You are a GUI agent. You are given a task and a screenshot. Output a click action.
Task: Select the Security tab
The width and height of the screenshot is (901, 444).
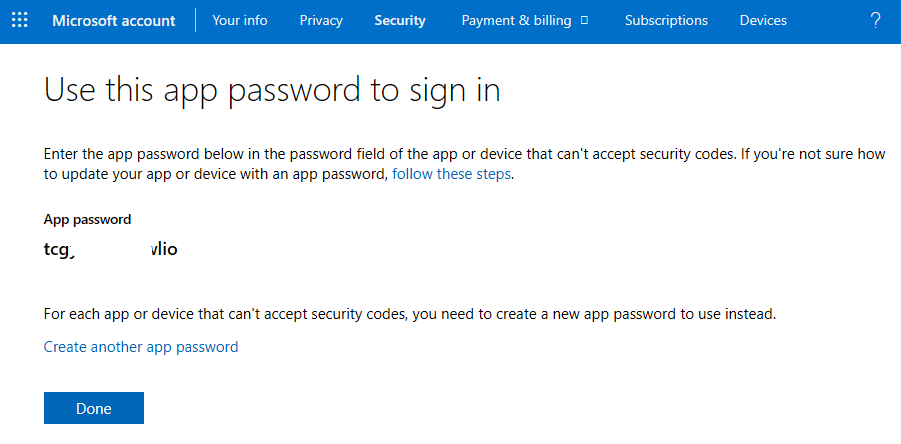(400, 20)
